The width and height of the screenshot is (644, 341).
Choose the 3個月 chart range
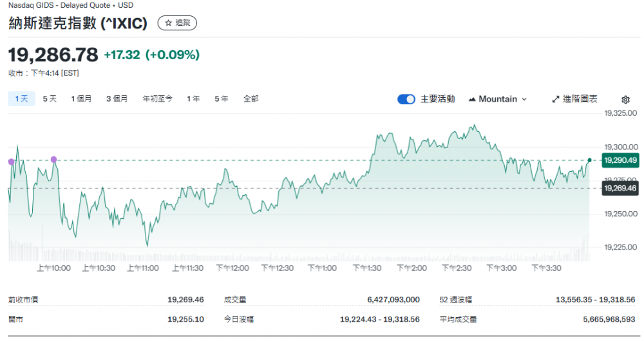coord(117,98)
